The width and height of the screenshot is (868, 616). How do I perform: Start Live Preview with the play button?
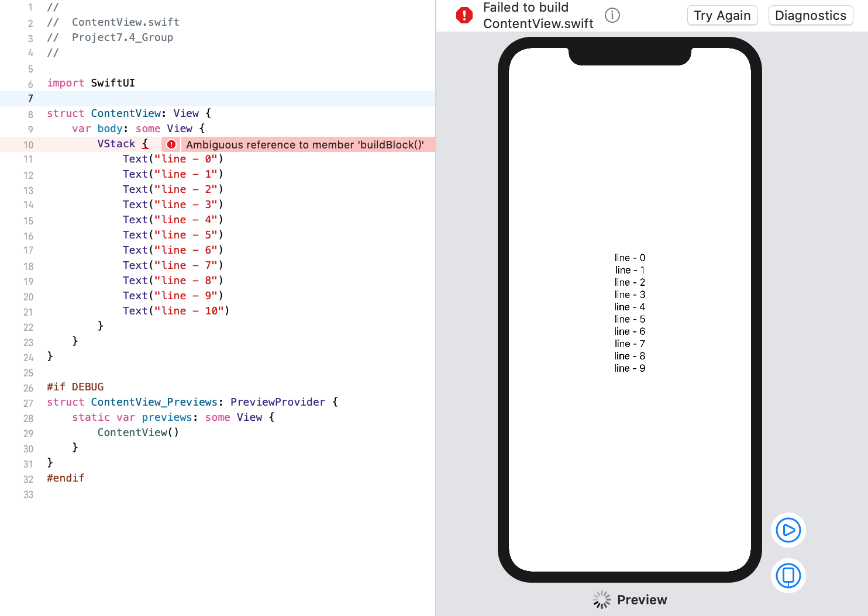click(788, 530)
